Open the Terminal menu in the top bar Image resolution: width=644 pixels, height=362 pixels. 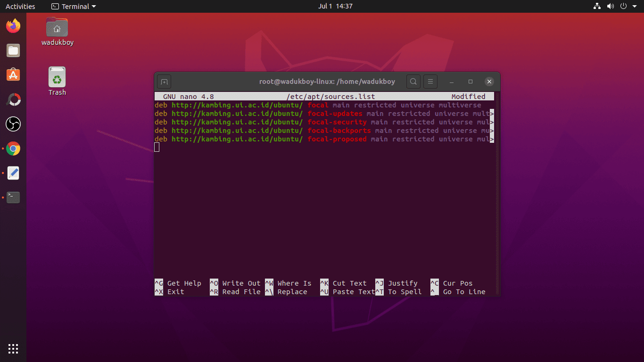click(x=73, y=6)
